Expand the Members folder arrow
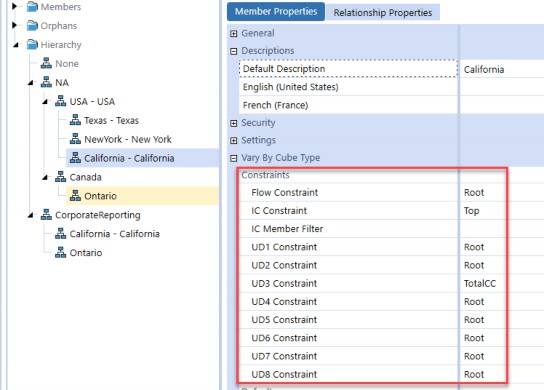The height and width of the screenshot is (390, 544). tap(14, 6)
